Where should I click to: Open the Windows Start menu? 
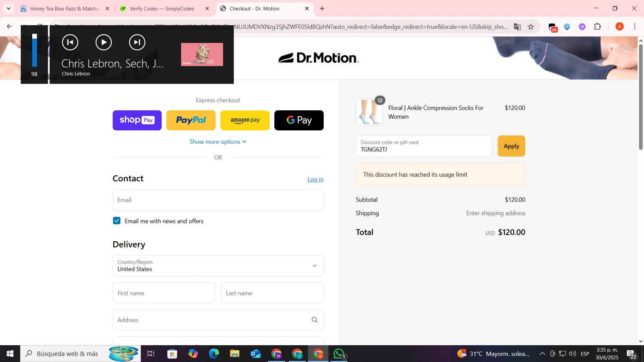click(x=10, y=354)
